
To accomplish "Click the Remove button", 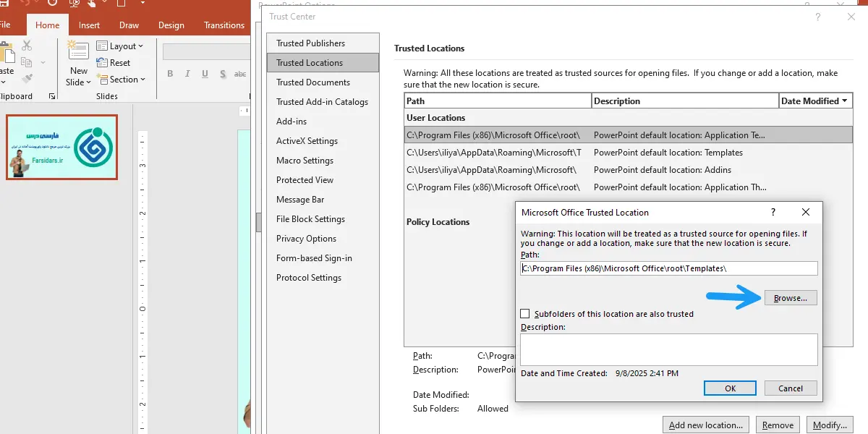I will [x=778, y=425].
